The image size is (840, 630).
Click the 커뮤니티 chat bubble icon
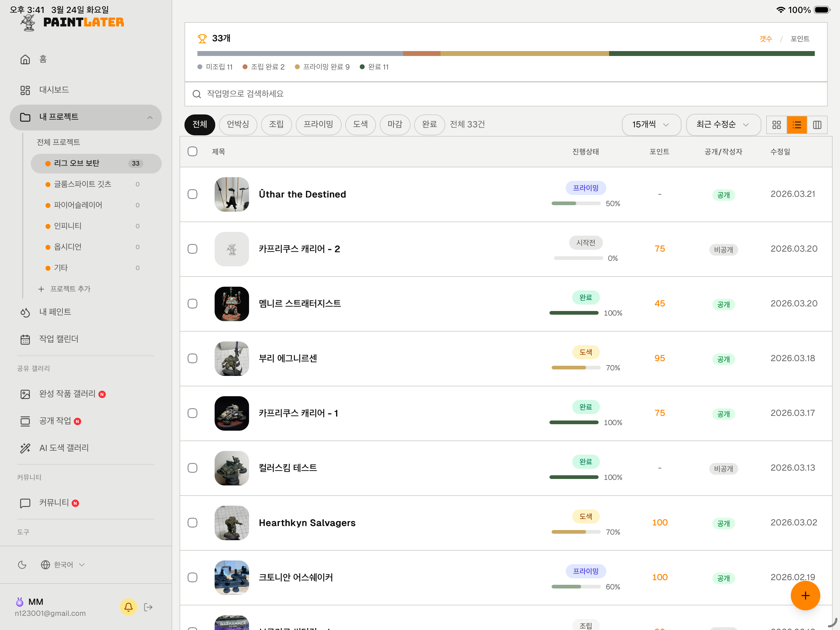click(x=25, y=503)
